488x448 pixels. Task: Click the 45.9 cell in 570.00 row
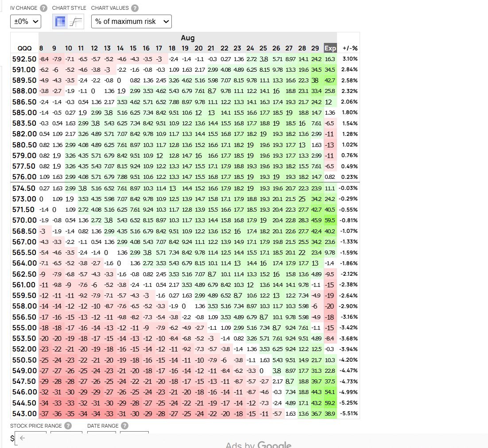pos(317,220)
